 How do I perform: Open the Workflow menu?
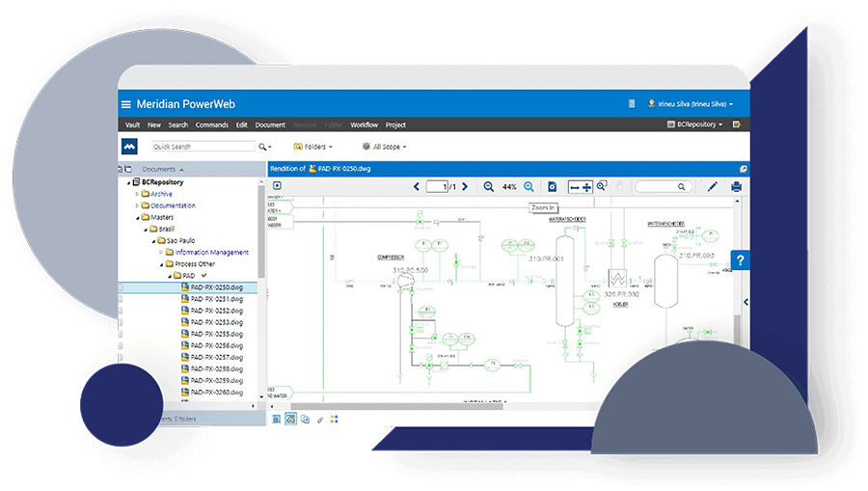coord(364,124)
